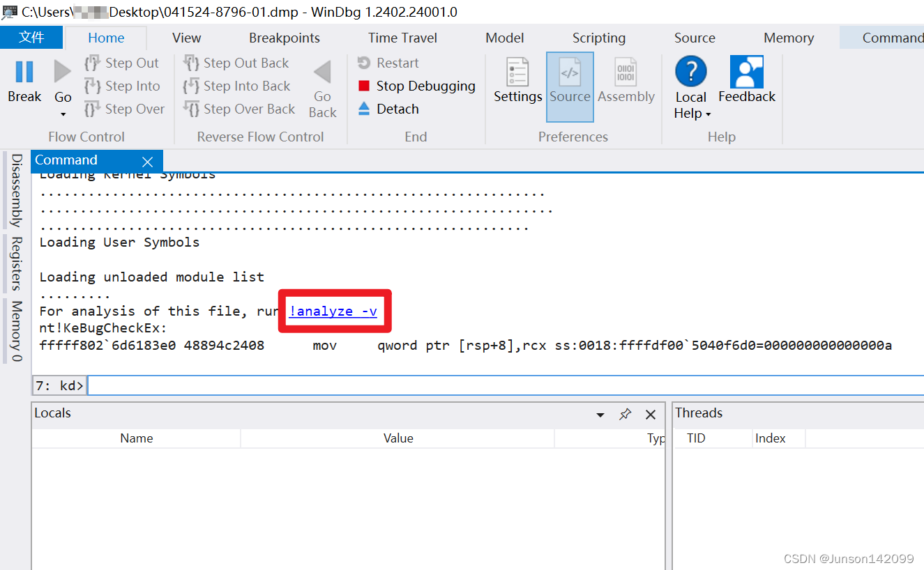924x570 pixels.
Task: Open the Memory 0 side panel tab
Action: tap(15, 332)
